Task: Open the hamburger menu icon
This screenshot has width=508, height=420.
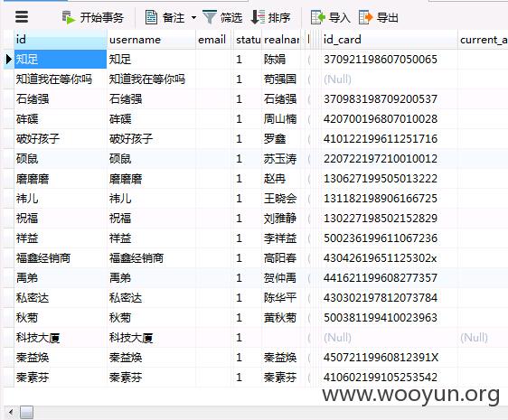Action: coord(22,17)
